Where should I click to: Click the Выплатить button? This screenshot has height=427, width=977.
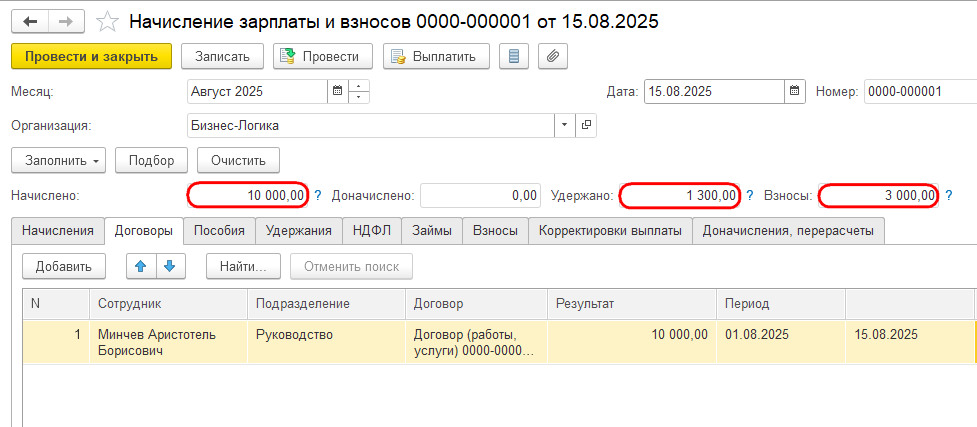(x=436, y=56)
